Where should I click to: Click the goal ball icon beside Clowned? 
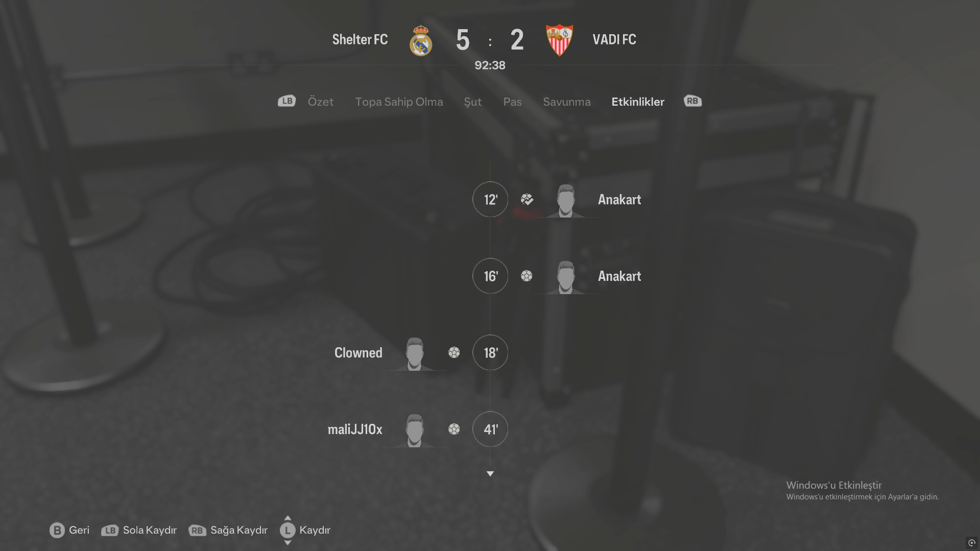tap(454, 352)
